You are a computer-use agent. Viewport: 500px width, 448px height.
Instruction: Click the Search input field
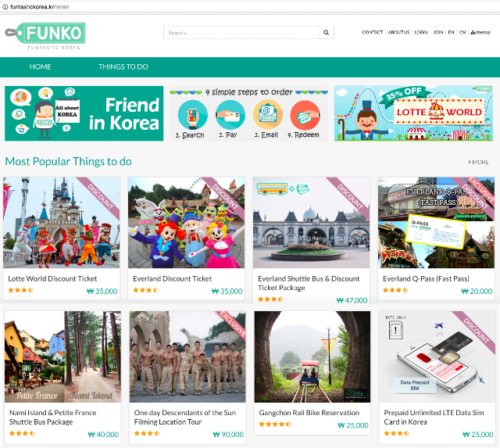241,32
